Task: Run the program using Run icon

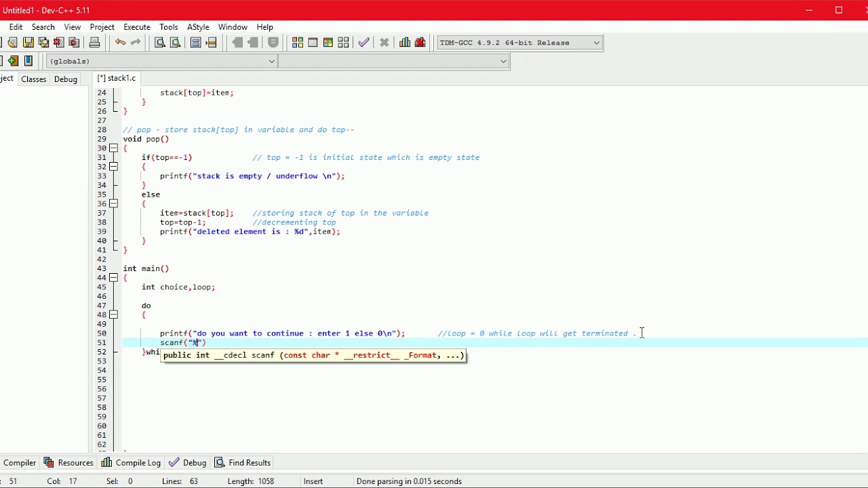Action: coord(313,43)
